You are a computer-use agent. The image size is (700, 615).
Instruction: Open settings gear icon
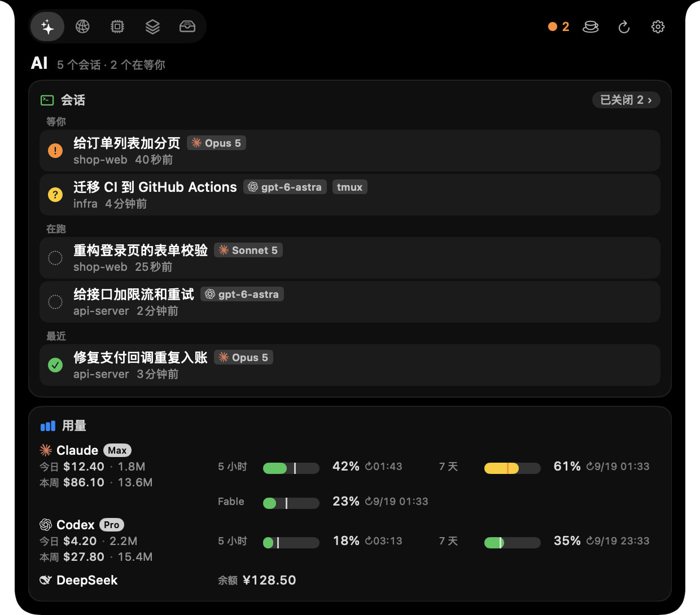(x=658, y=27)
